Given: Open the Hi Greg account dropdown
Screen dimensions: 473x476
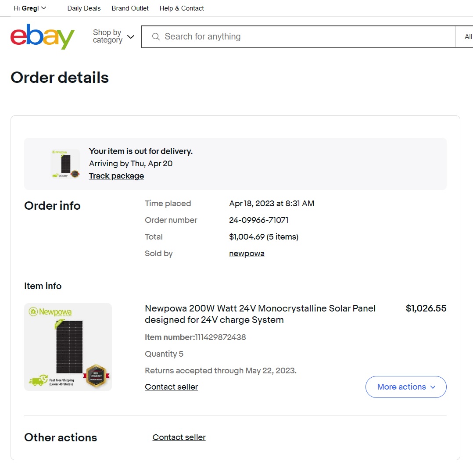Looking at the screenshot, I should point(30,8).
